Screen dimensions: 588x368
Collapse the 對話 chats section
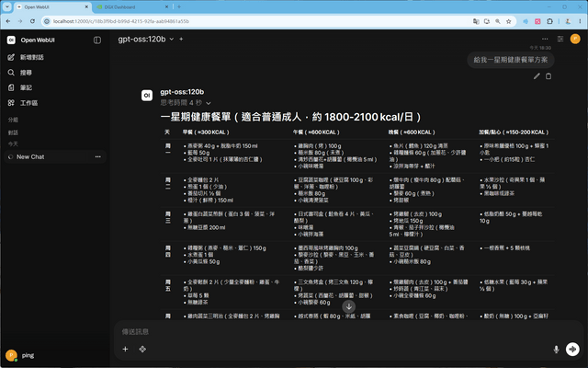click(13, 132)
